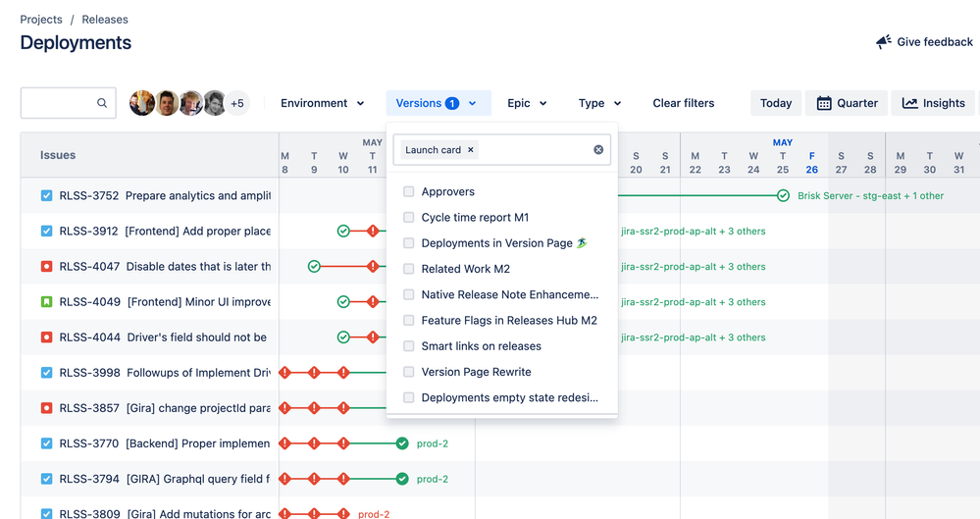Select the second user avatar
Screen dimensions: 980x519
167,103
